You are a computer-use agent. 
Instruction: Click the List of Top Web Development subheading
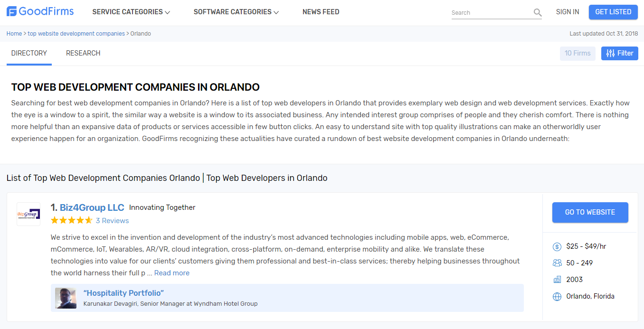coord(167,178)
